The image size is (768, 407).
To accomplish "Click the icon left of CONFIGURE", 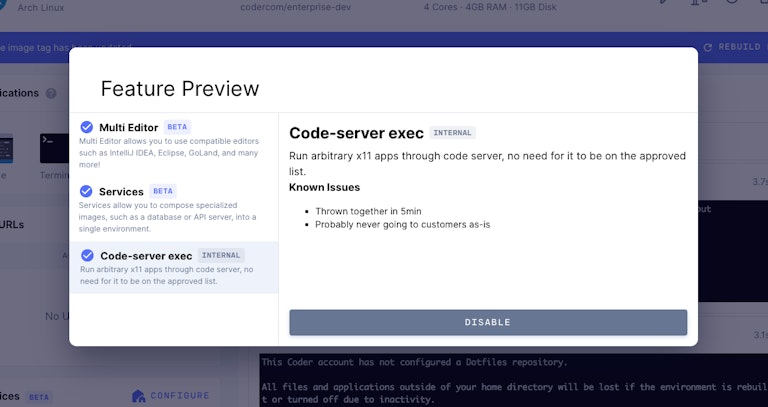I will pos(139,396).
